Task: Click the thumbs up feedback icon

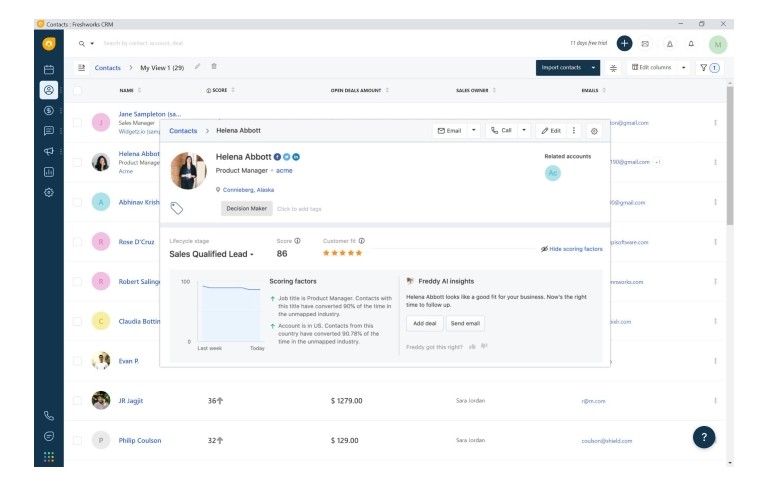Action: tap(472, 347)
